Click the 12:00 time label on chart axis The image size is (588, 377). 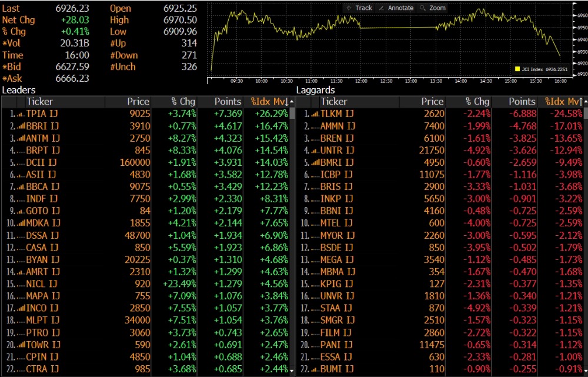pos(361,81)
